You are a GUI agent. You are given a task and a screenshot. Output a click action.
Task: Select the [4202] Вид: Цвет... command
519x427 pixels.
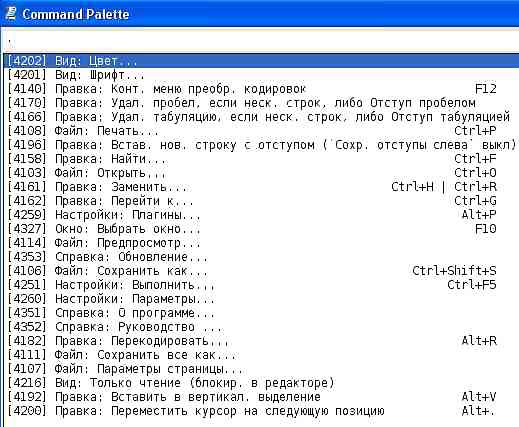tap(262, 61)
